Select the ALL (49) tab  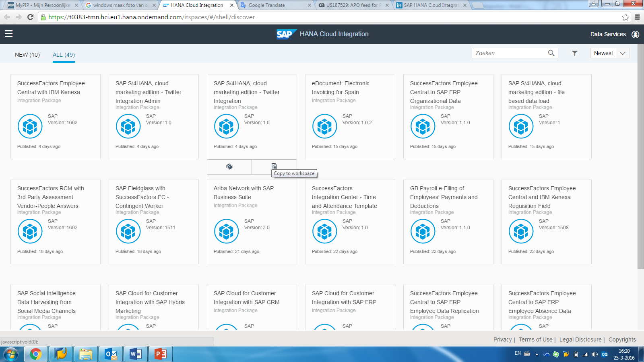(x=64, y=55)
